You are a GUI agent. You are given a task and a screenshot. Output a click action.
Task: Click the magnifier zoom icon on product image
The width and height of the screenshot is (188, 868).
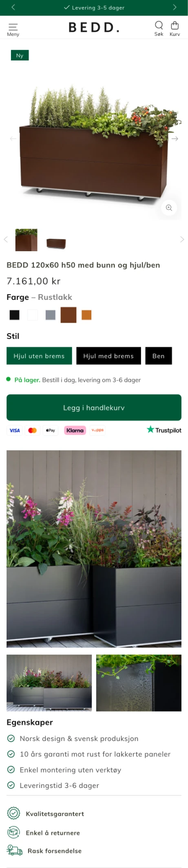coord(169,208)
